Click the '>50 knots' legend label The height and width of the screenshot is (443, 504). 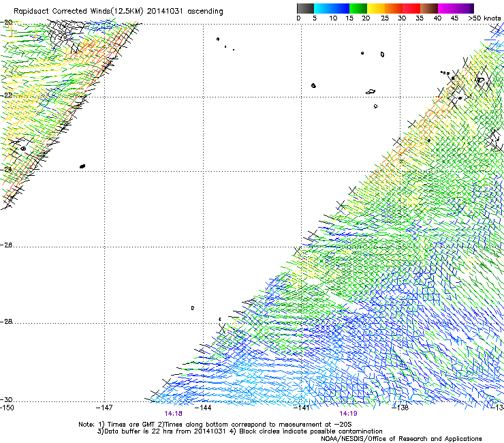click(484, 18)
